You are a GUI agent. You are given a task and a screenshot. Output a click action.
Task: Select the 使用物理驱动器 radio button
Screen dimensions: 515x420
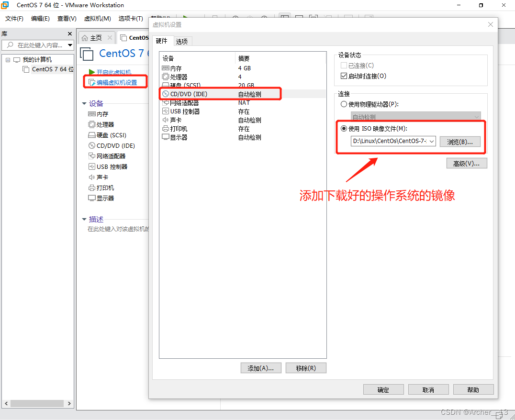(x=344, y=105)
